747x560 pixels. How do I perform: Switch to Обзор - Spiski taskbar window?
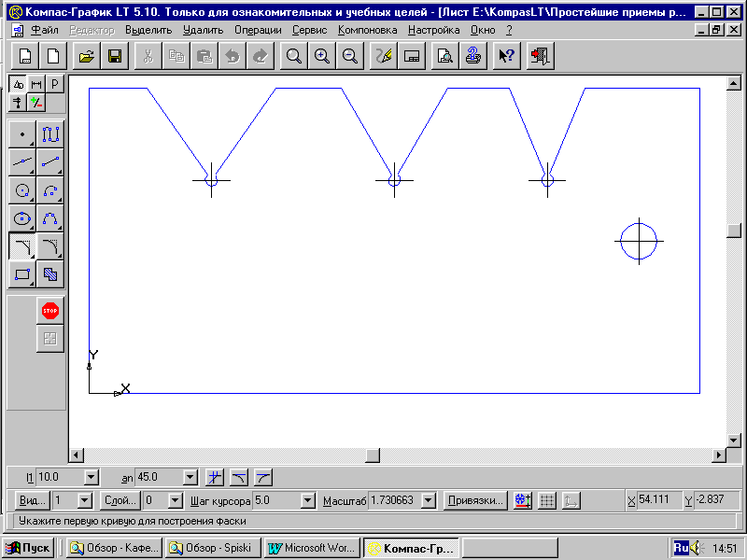(213, 548)
